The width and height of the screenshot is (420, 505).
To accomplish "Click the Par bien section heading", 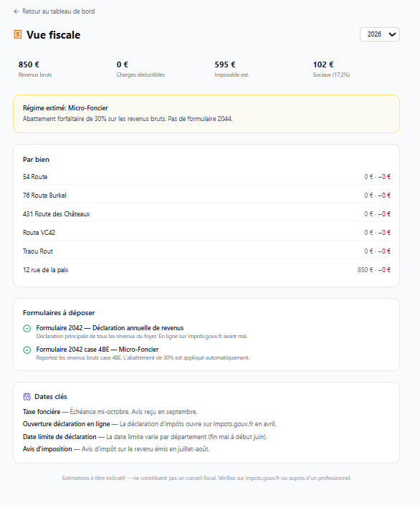I will tap(36, 160).
